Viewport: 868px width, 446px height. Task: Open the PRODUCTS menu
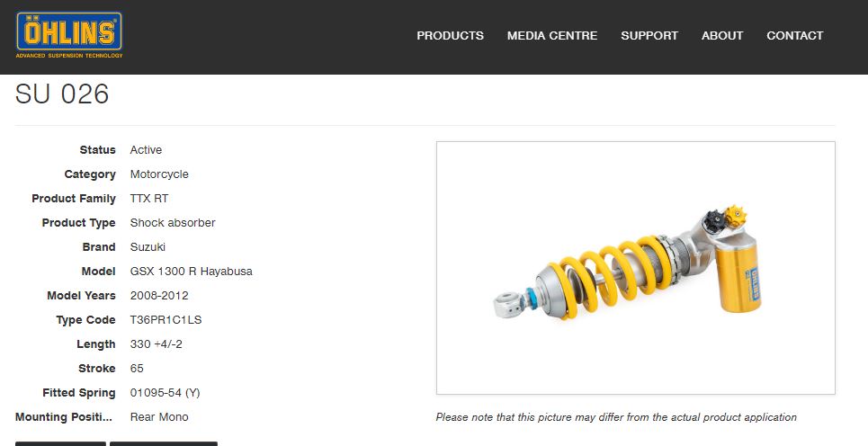coord(450,35)
